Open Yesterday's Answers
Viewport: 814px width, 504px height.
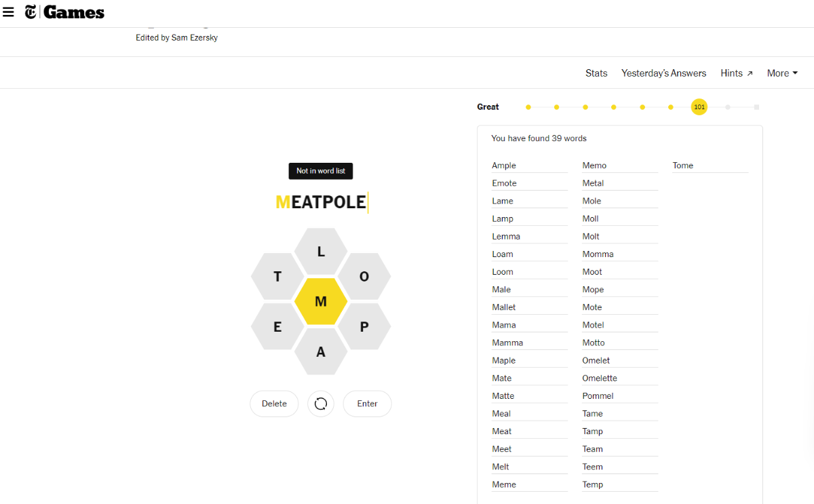point(663,73)
